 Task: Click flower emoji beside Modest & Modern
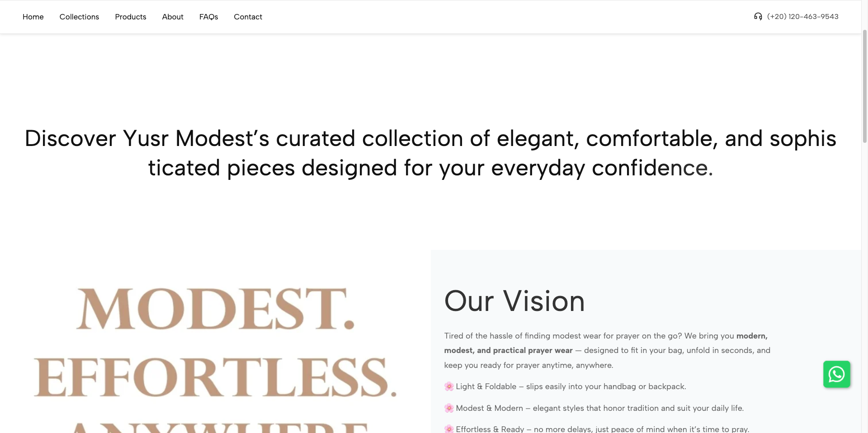tap(449, 408)
